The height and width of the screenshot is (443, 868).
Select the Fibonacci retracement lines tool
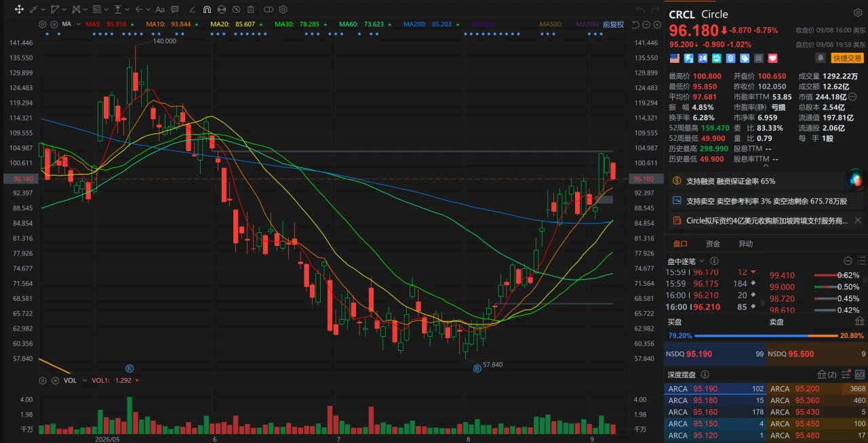click(98, 9)
